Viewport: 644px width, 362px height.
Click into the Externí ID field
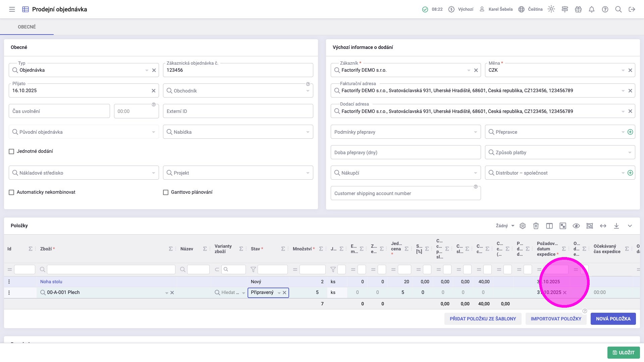238,111
